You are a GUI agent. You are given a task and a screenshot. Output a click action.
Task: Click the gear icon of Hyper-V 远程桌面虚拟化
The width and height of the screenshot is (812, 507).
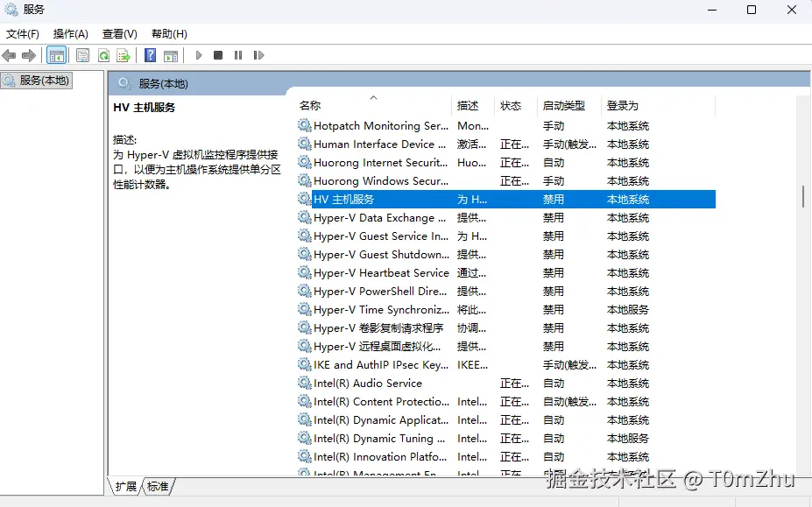tap(305, 346)
